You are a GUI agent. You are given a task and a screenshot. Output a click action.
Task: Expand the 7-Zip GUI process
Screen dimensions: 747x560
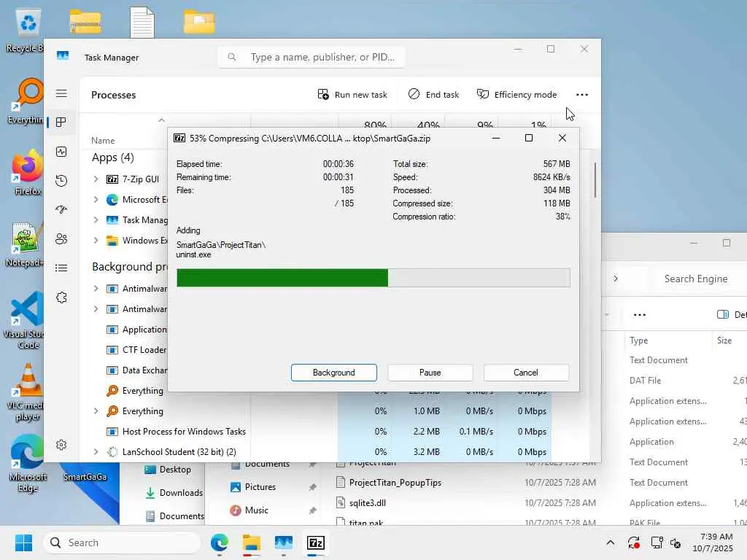(x=96, y=179)
